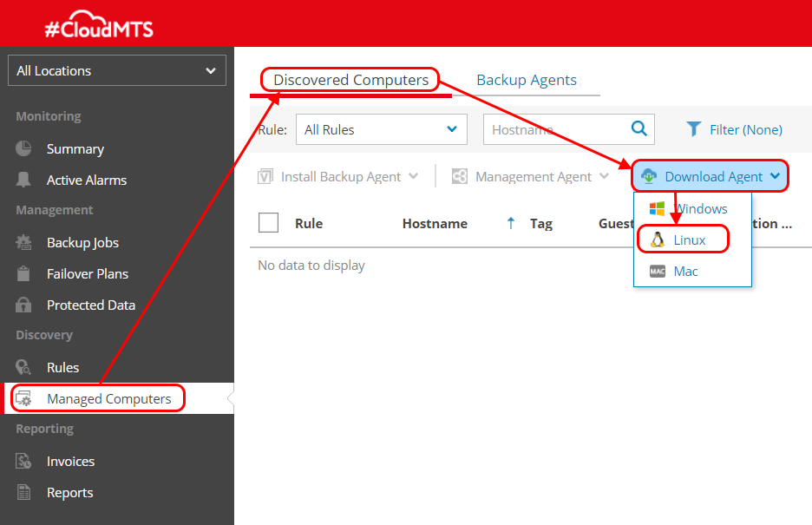Click the Failover Plans clipboard icon
The height and width of the screenshot is (525, 812).
[x=23, y=273]
